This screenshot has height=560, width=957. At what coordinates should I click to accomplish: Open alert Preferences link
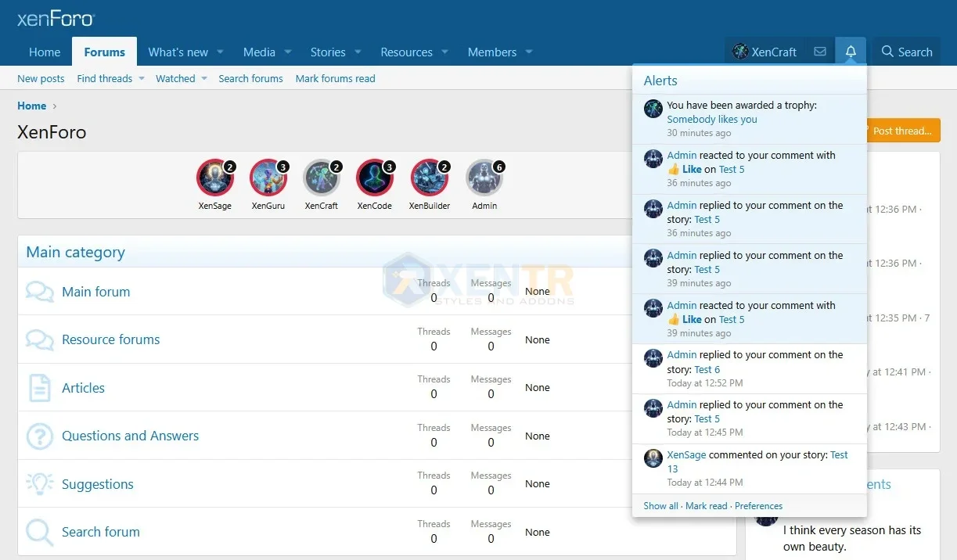pyautogui.click(x=758, y=506)
